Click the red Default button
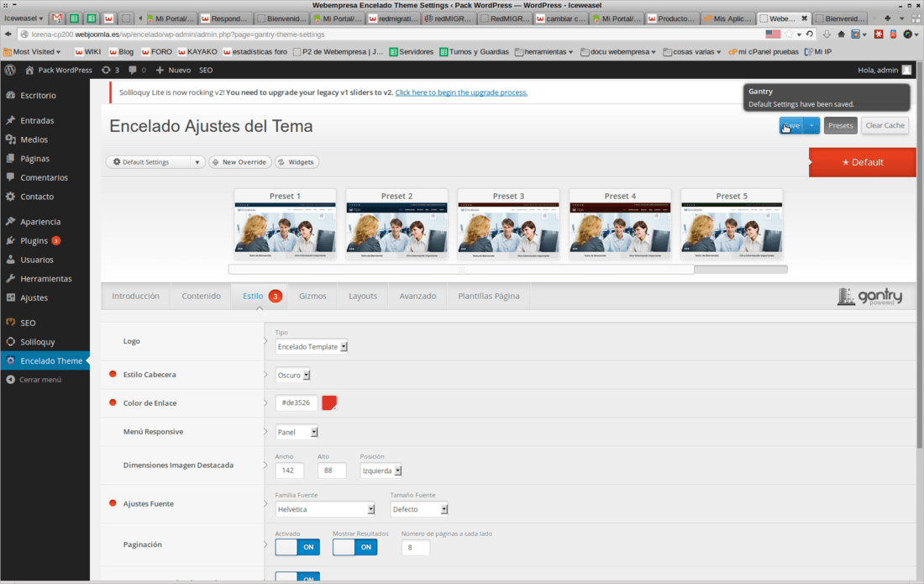This screenshot has width=924, height=584. [862, 162]
